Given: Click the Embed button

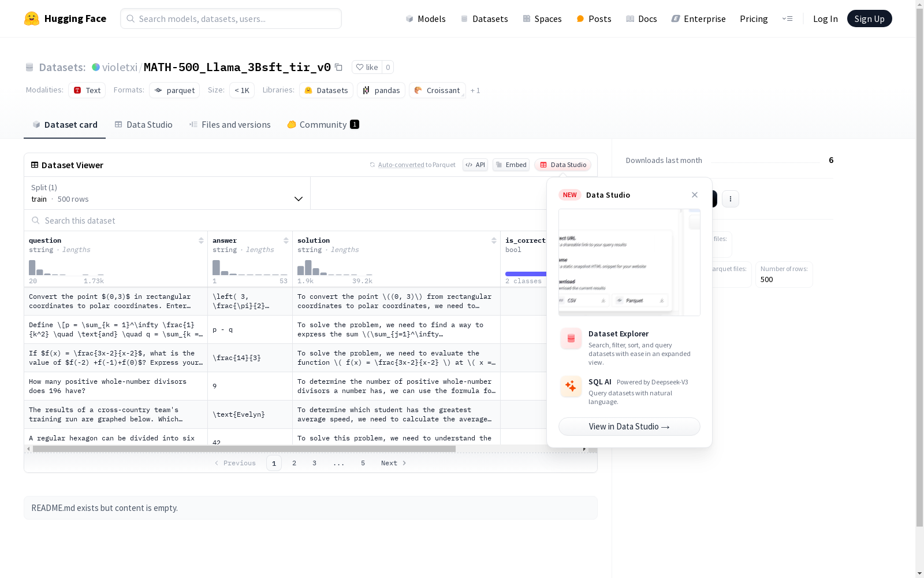Looking at the screenshot, I should (x=511, y=165).
